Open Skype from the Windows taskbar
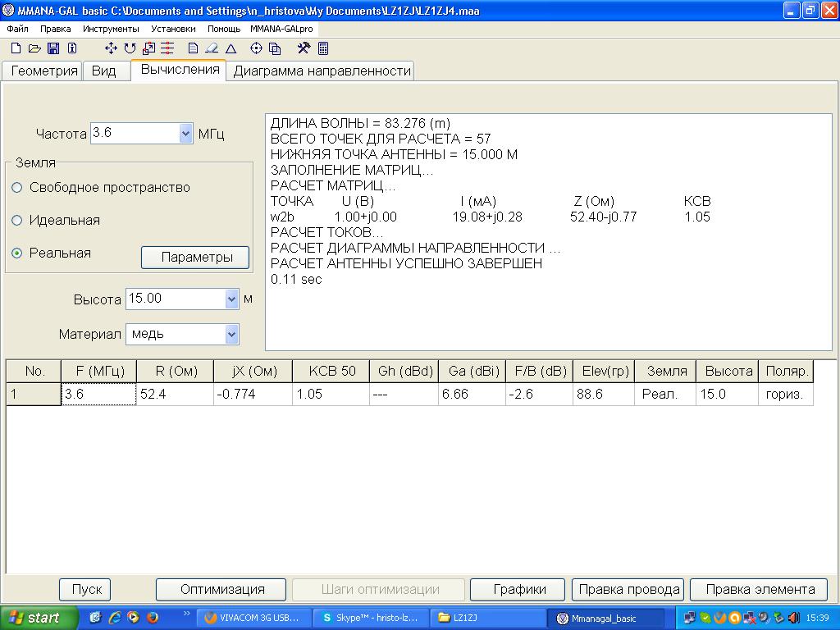This screenshot has width=840, height=630. [x=369, y=618]
